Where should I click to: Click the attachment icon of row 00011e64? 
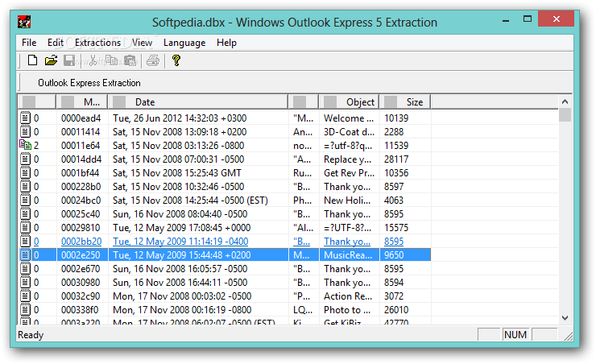click(x=25, y=145)
